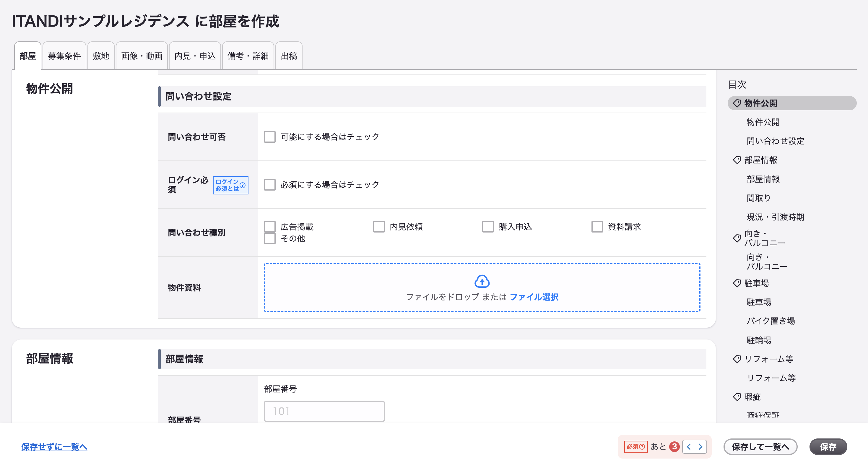The image size is (868, 468).
Task: Click the 保存 button
Action: pyautogui.click(x=828, y=447)
